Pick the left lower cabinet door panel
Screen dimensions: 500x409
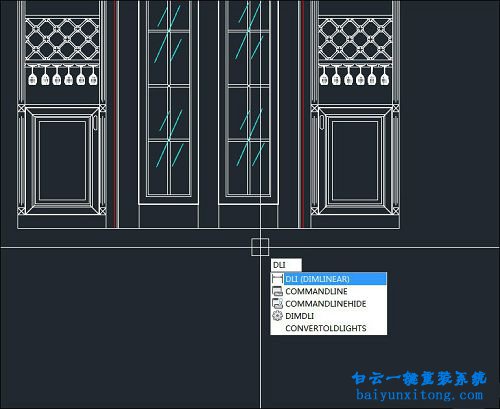pos(62,160)
